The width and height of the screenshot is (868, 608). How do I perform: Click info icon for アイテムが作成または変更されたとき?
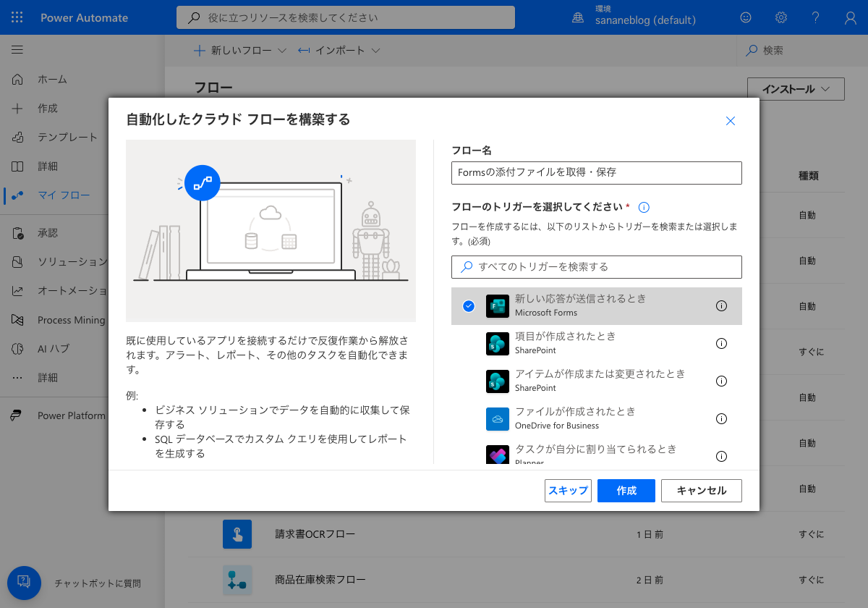721,381
